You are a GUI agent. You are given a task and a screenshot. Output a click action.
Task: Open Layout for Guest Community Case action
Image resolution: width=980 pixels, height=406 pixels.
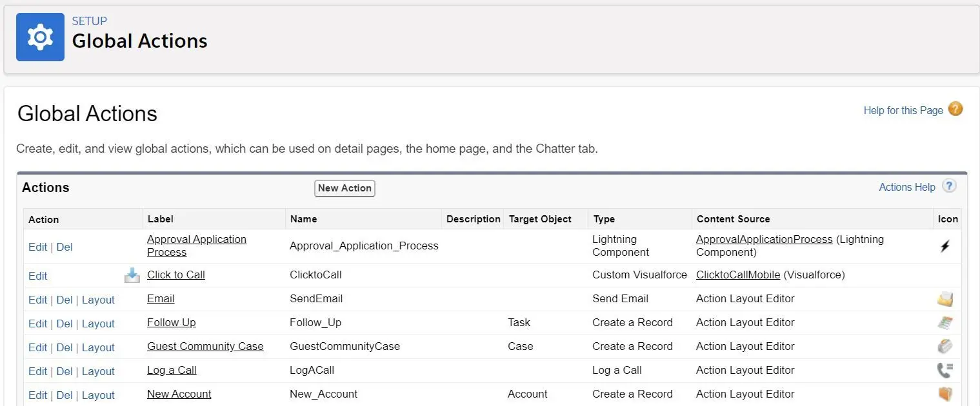tap(98, 347)
